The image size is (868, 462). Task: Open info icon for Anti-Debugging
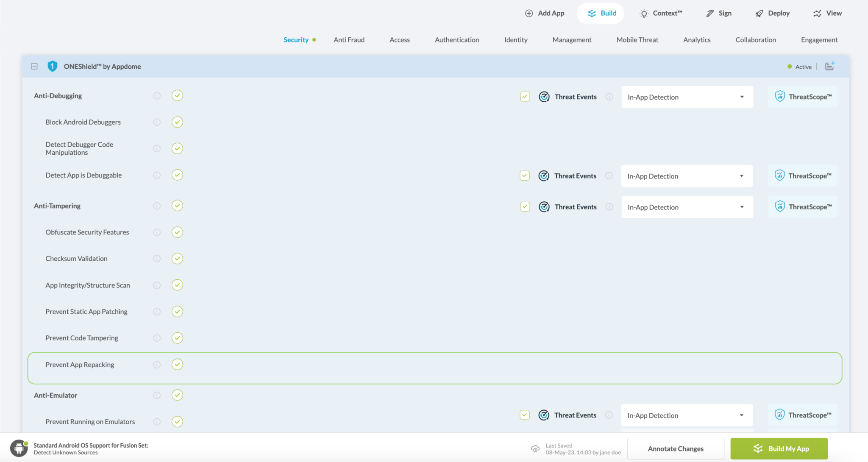click(157, 96)
